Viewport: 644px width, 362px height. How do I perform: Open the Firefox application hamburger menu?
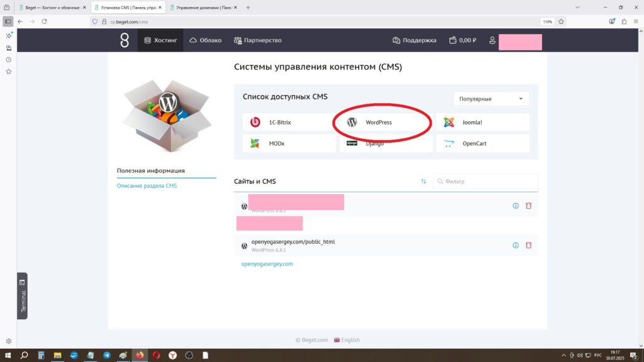pyautogui.click(x=636, y=22)
